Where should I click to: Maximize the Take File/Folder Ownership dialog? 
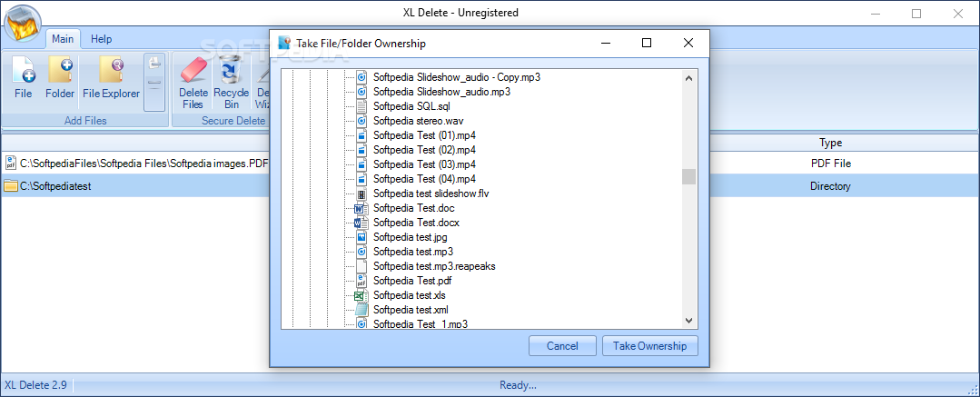[x=647, y=43]
